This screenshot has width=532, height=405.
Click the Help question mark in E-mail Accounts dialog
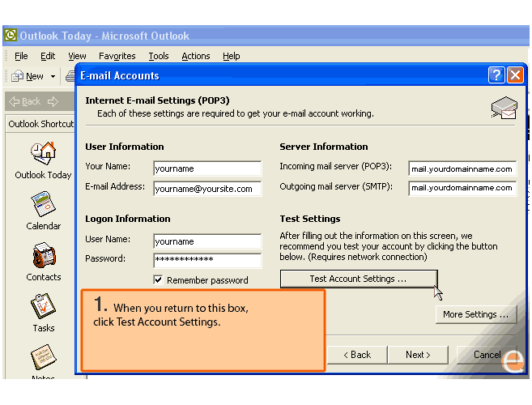click(x=496, y=75)
